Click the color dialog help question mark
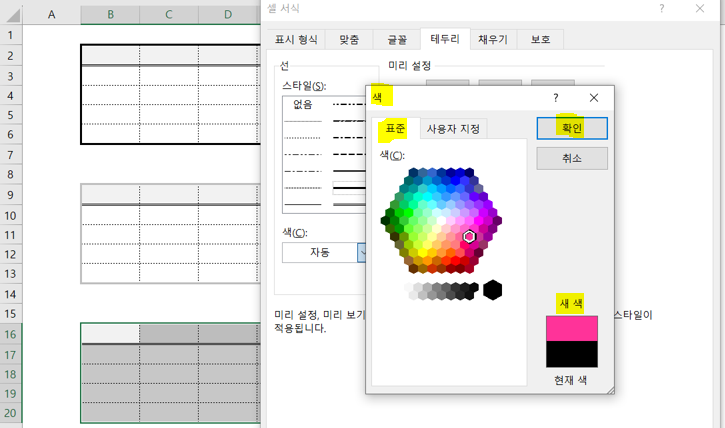725x428 pixels. 556,98
